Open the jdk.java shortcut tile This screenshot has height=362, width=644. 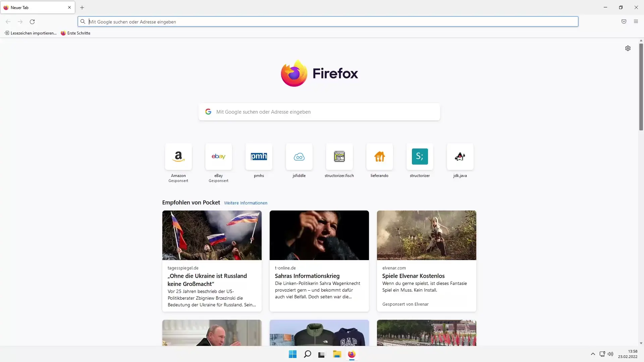[x=460, y=157]
